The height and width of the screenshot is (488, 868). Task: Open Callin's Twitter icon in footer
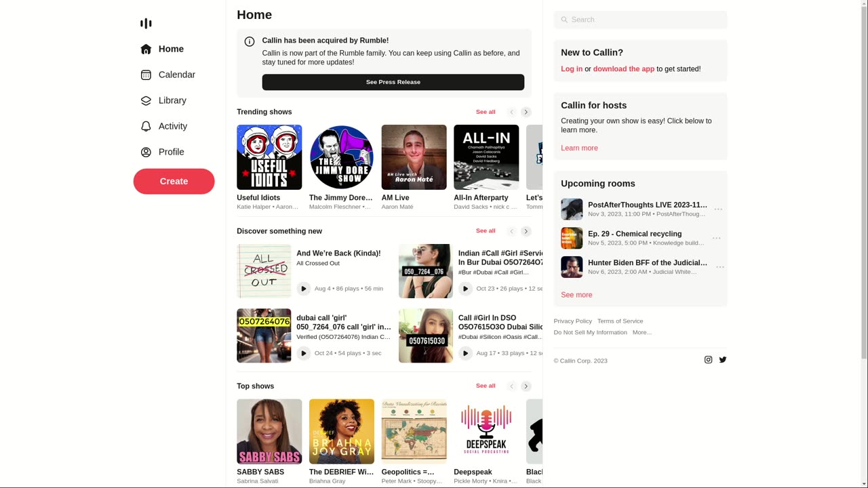723,360
